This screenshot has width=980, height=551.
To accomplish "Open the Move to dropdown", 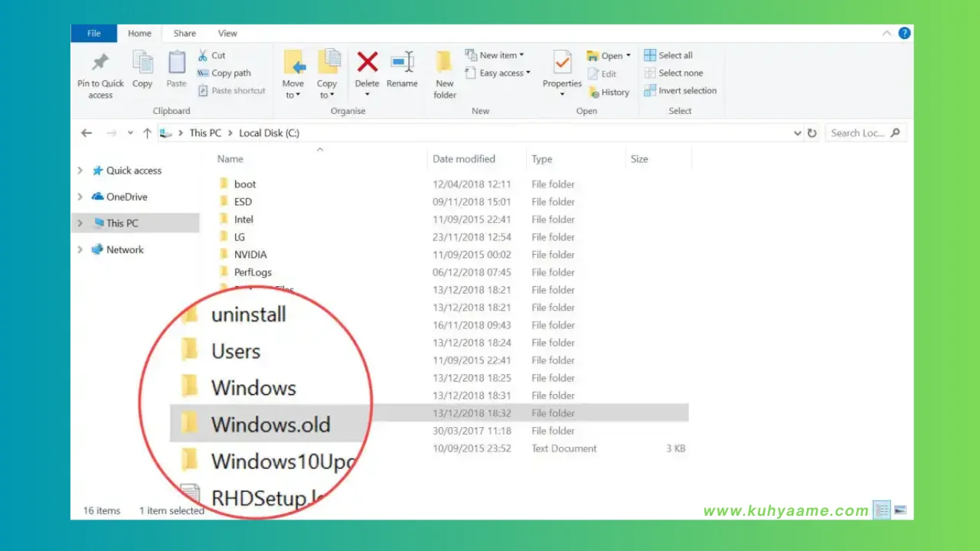I will pos(293,90).
